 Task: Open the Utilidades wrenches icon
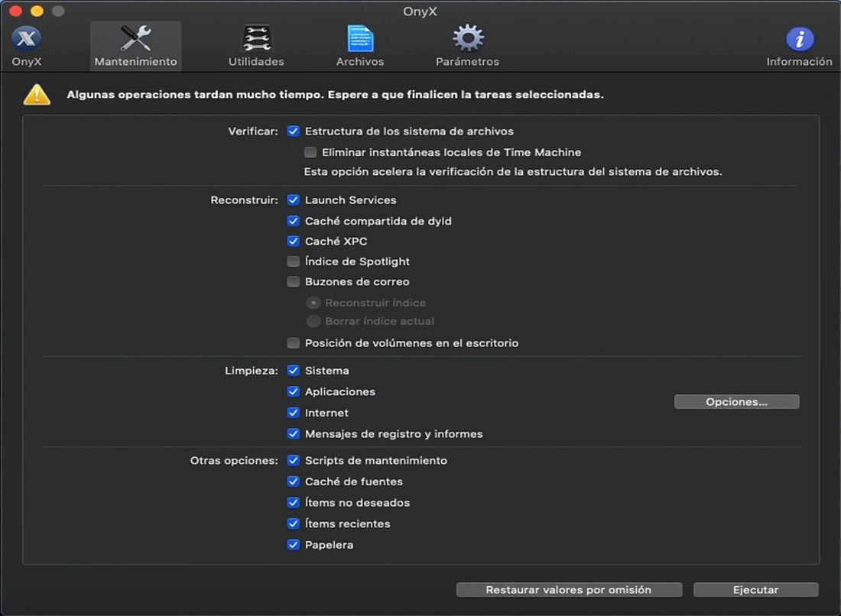click(256, 39)
